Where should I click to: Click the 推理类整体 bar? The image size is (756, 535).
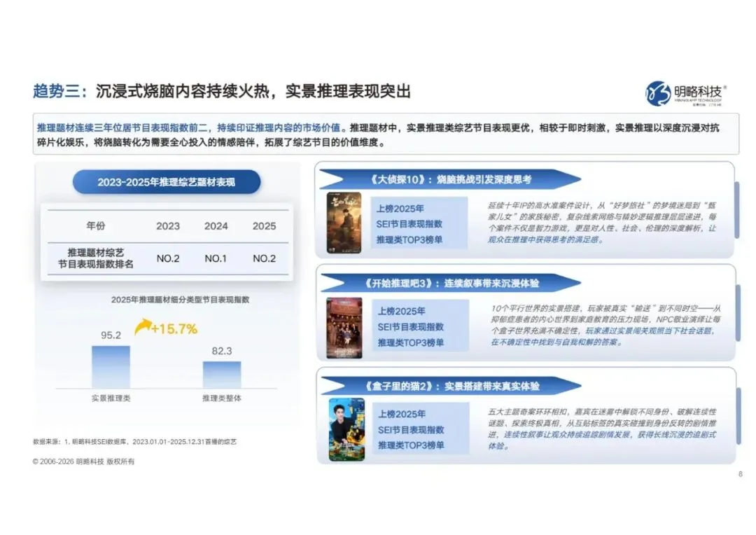pyautogui.click(x=222, y=375)
